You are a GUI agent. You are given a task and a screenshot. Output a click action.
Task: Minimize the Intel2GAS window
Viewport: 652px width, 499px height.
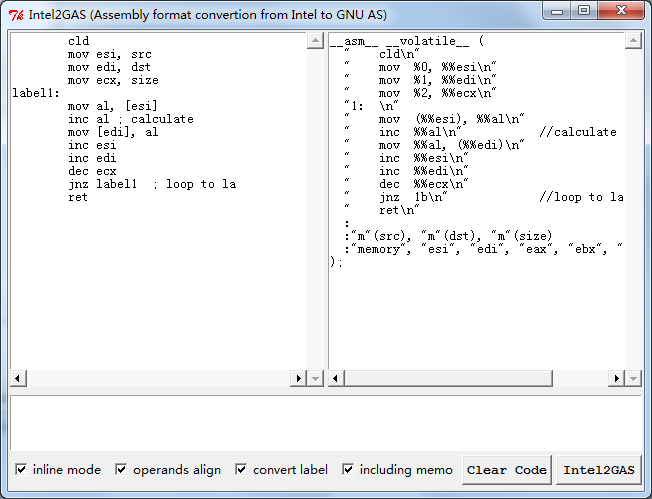tap(557, 10)
